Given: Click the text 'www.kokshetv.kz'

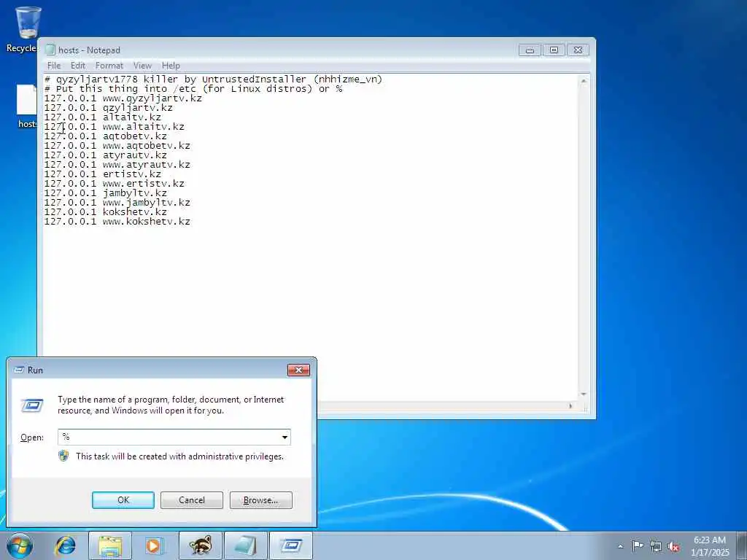Looking at the screenshot, I should (146, 222).
